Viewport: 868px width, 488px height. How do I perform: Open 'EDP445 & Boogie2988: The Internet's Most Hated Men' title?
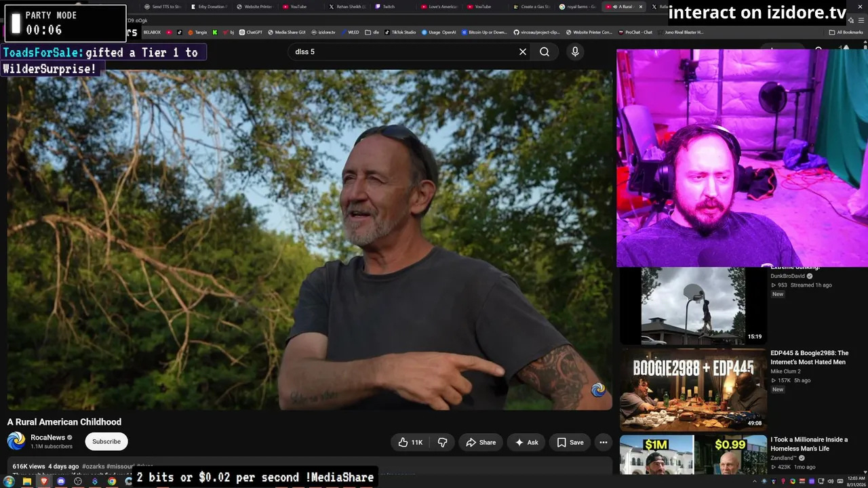[809, 357]
